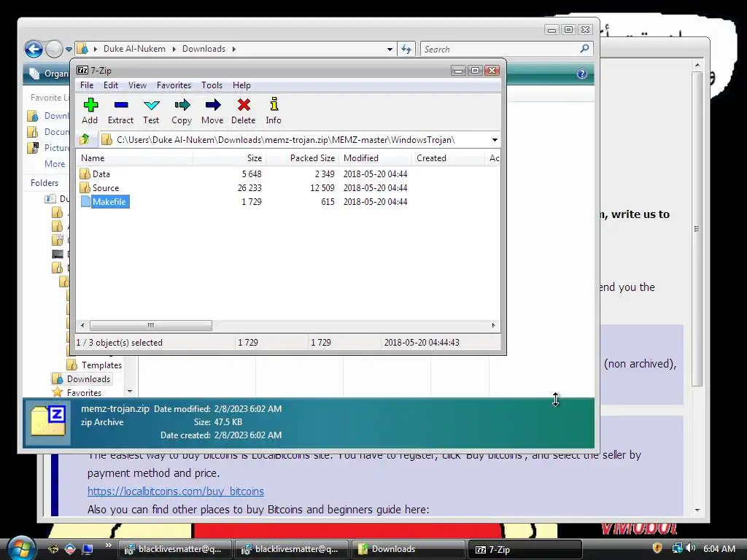The height and width of the screenshot is (560, 747).
Task: Click the Move toolbar icon
Action: (212, 105)
